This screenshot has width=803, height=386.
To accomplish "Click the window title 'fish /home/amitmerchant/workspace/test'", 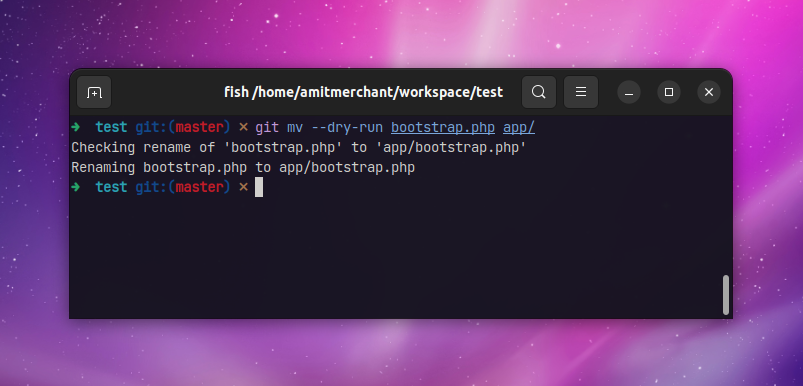I will point(364,92).
